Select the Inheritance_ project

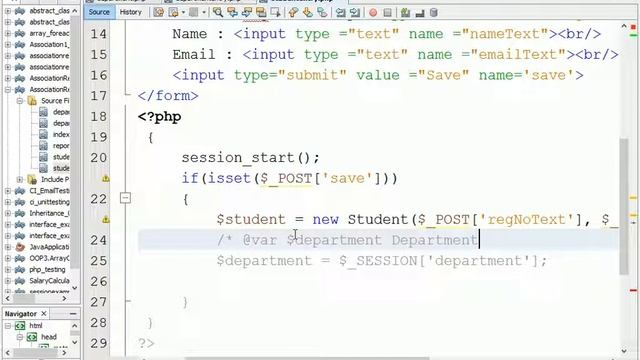point(49,213)
